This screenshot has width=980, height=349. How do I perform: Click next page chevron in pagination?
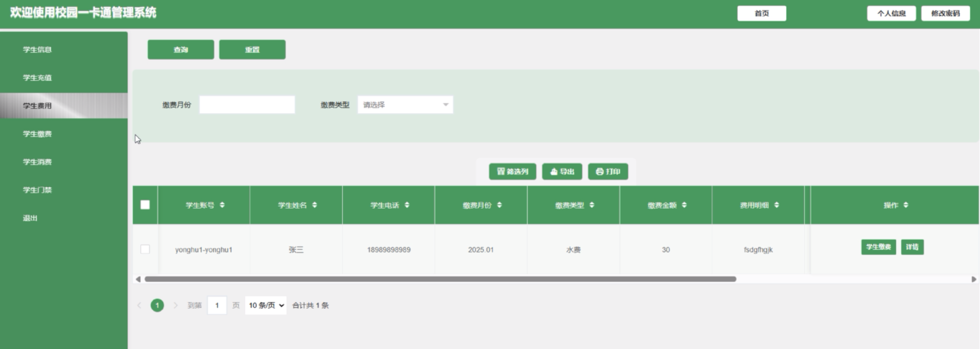[176, 305]
